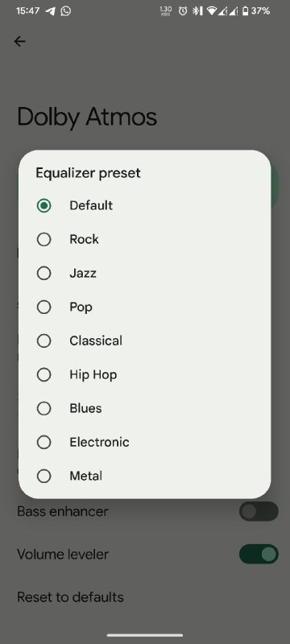Enable the Bass enhancer switch
The image size is (290, 644).
[x=259, y=511]
